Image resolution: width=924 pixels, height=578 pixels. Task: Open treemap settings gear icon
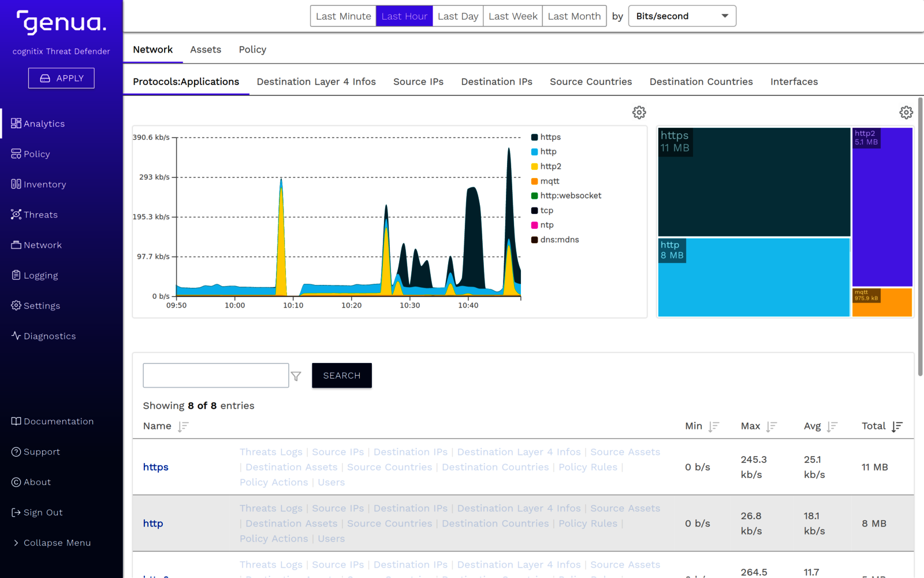906,112
